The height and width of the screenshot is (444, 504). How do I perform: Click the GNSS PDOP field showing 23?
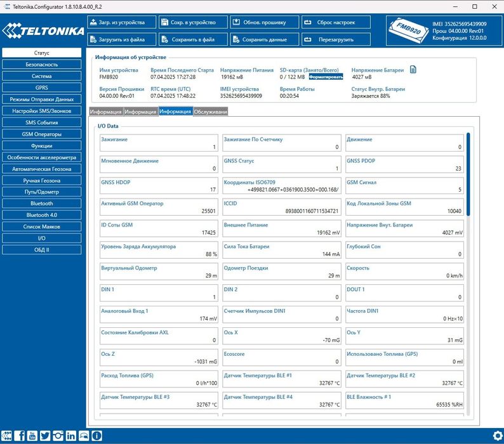tap(404, 164)
